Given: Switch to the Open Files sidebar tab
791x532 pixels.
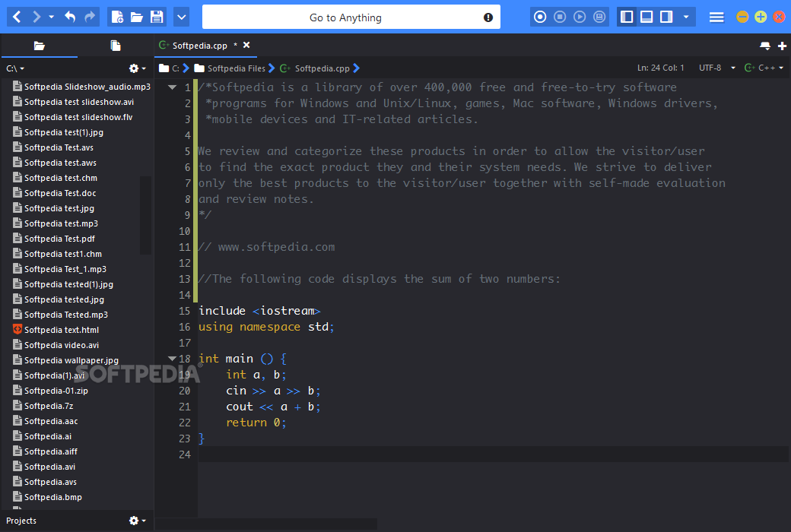Looking at the screenshot, I should [x=116, y=46].
